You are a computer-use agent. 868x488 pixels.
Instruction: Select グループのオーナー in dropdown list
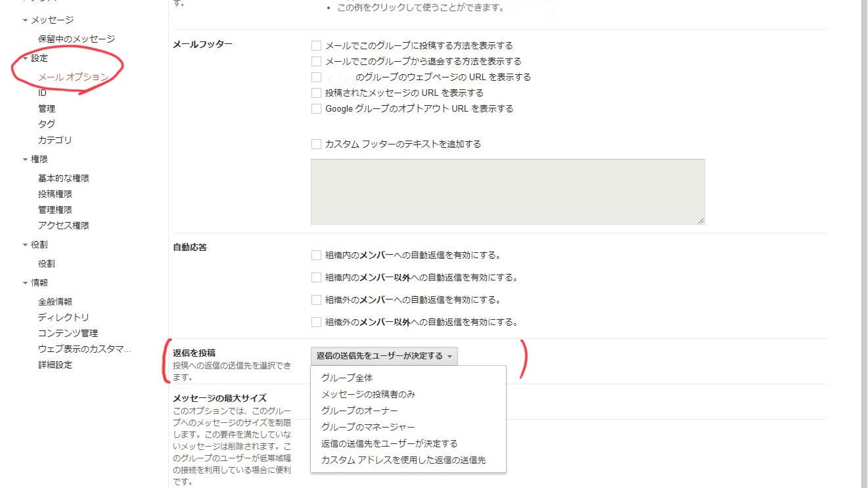[359, 411]
